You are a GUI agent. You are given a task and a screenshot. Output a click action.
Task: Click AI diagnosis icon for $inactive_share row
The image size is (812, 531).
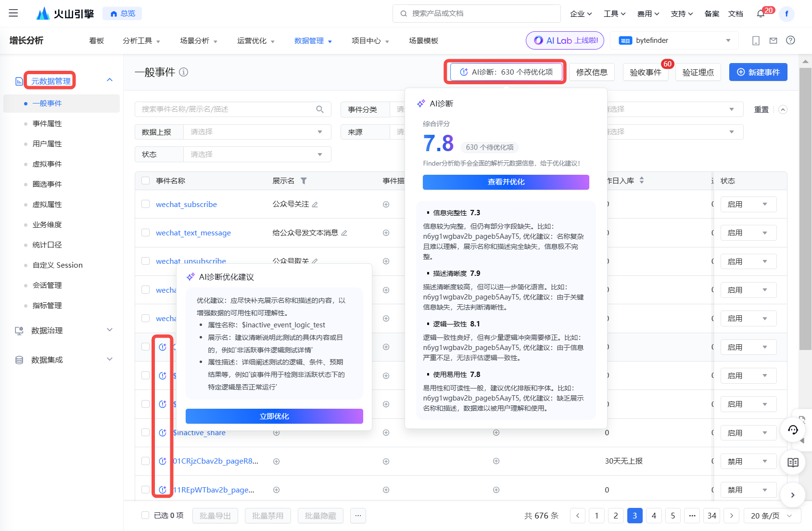point(163,433)
